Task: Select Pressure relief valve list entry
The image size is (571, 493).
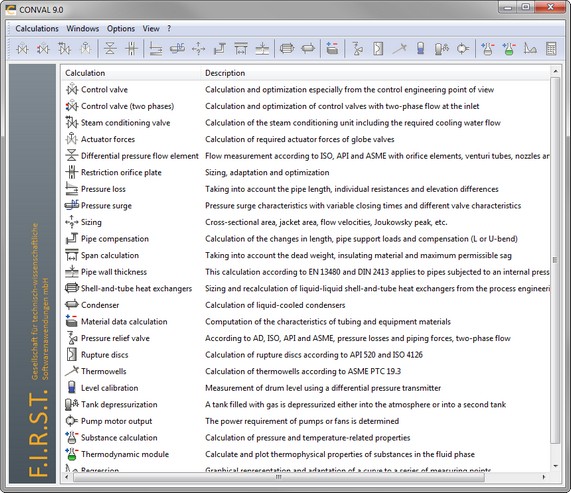Action: [x=306, y=338]
